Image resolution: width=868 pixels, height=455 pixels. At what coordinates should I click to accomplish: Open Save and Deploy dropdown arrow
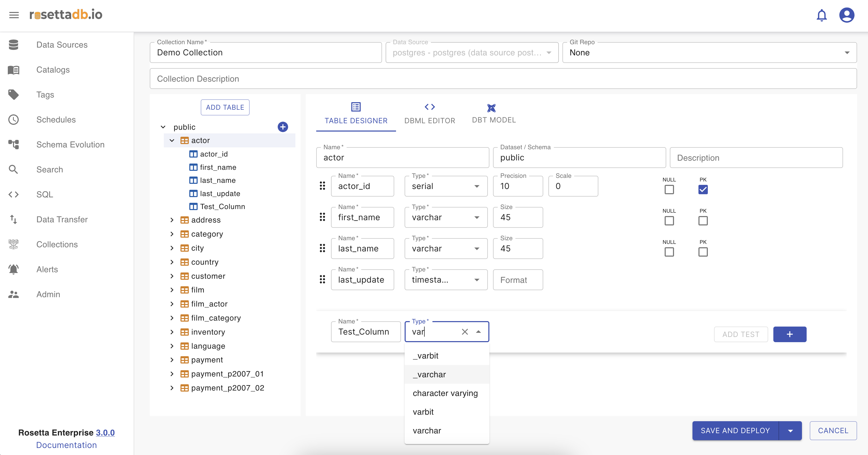pos(790,431)
